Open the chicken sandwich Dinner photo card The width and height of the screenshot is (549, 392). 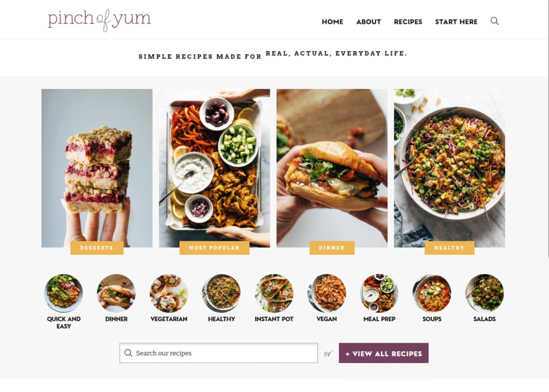332,168
